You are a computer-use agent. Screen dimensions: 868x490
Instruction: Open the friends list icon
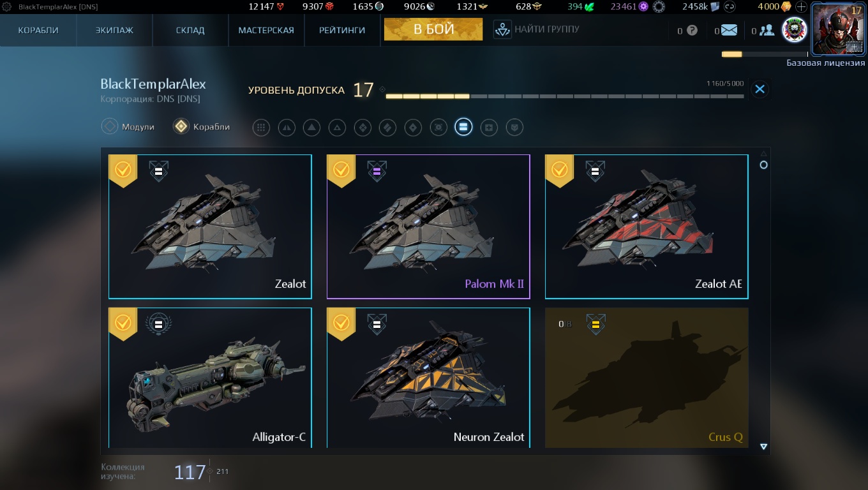767,30
